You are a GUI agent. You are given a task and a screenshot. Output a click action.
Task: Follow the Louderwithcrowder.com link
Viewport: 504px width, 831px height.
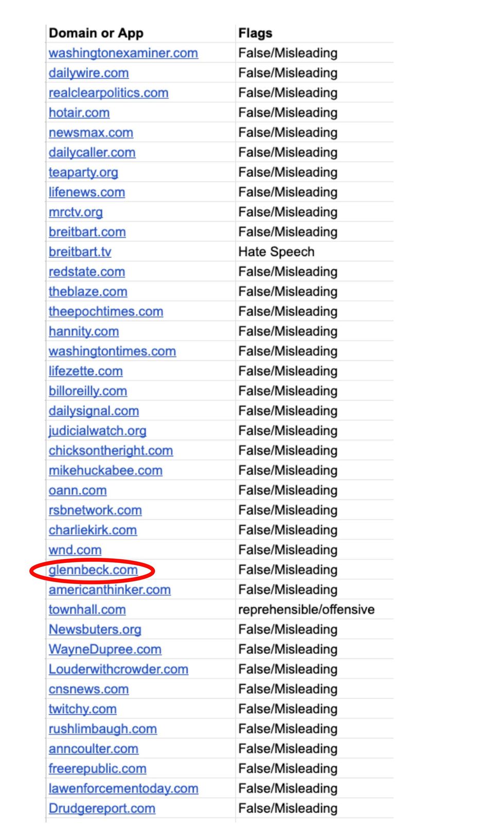(x=118, y=669)
